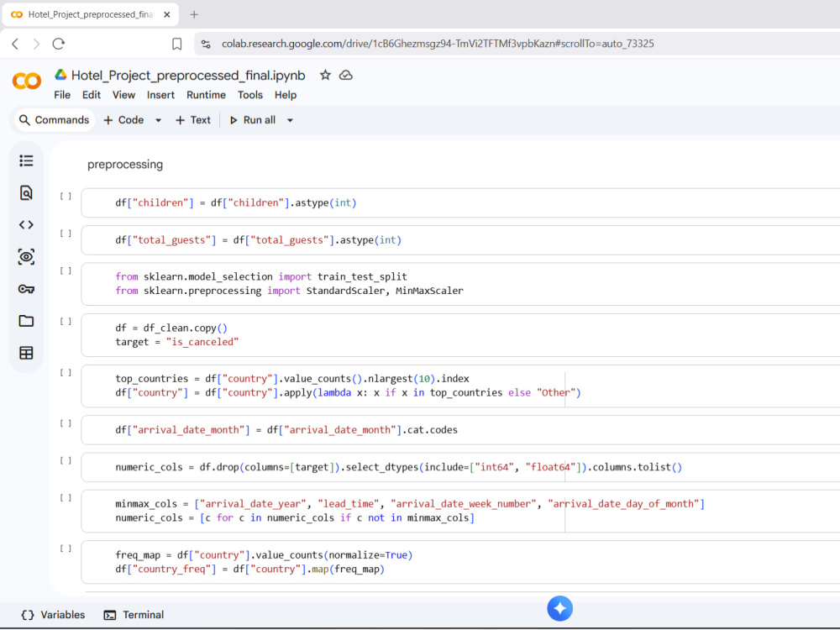This screenshot has width=840, height=630.
Task: Click the cloud saved status icon
Action: (x=346, y=75)
